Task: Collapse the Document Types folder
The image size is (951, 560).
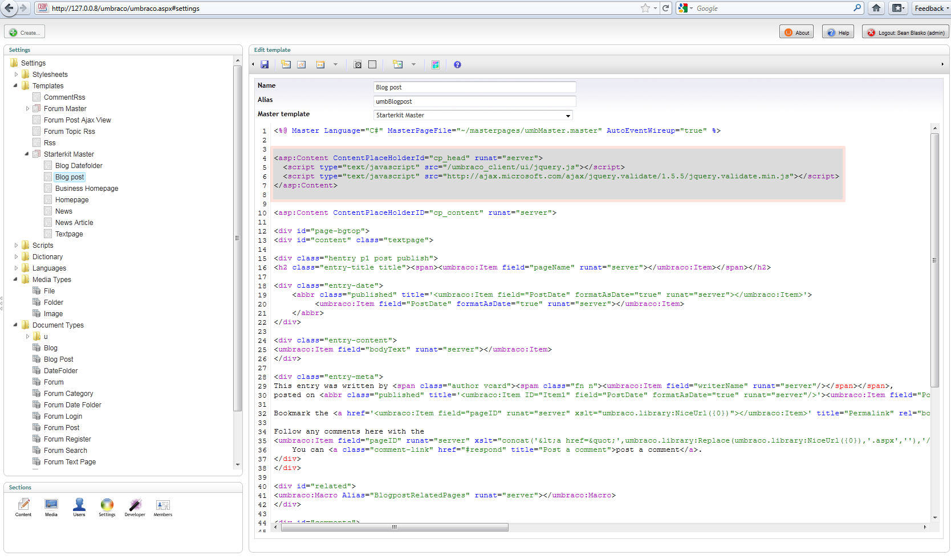Action: click(16, 325)
